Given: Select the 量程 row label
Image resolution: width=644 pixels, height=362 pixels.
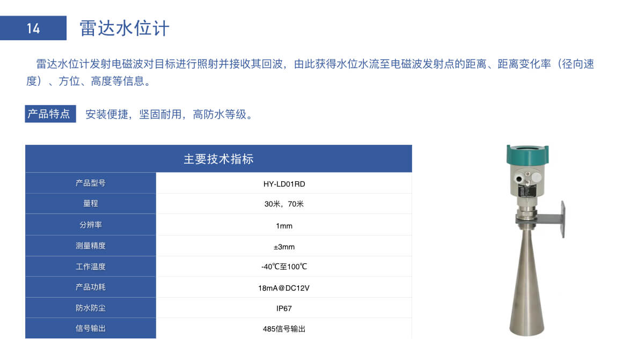Looking at the screenshot, I should click(90, 204).
